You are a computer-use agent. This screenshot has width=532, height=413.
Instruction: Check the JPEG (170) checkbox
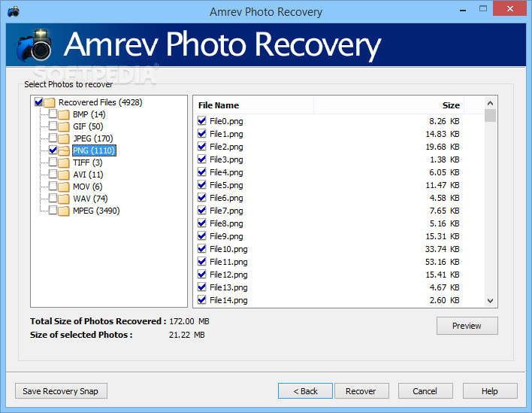point(53,138)
